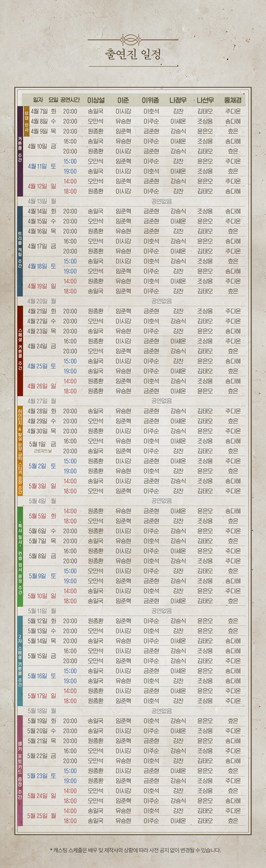Click the casting schedule change notice footer
Image resolution: width=266 pixels, height=868 pixels.
pyautogui.click(x=135, y=850)
